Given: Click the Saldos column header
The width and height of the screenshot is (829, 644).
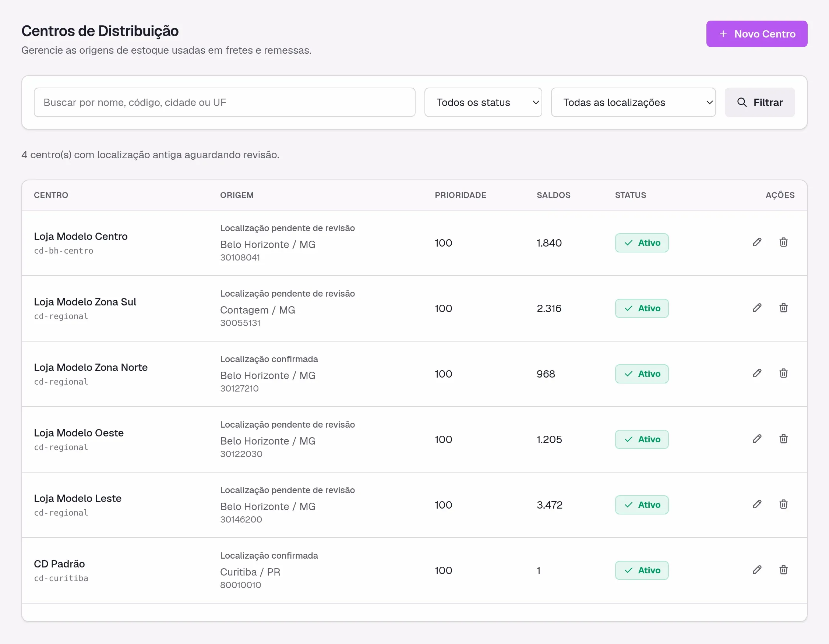Looking at the screenshot, I should click(553, 195).
